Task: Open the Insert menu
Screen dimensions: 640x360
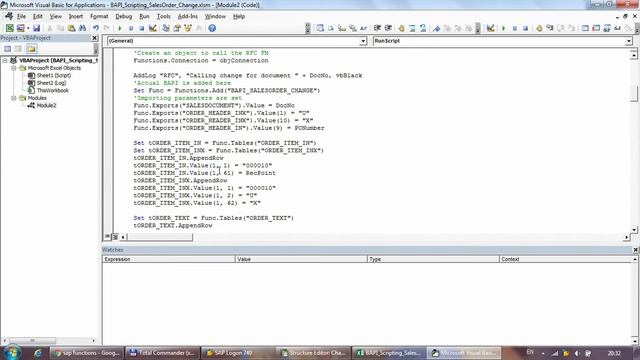Action: 76,16
